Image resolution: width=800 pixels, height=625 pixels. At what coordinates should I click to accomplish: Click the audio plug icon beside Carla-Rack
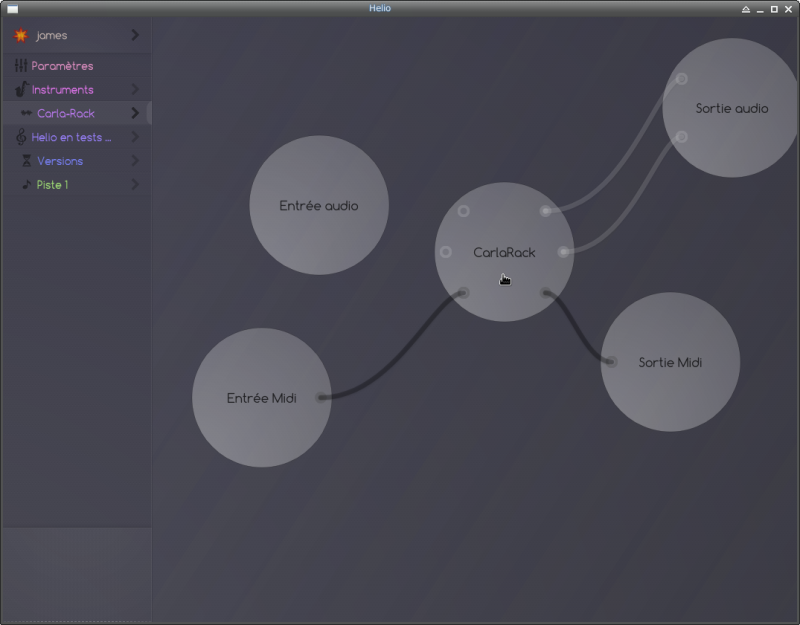27,113
